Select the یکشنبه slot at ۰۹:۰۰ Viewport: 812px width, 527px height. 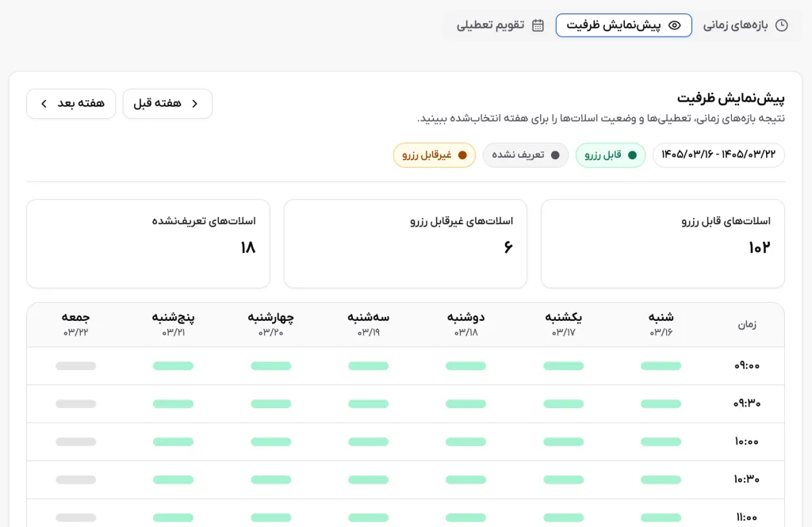point(564,366)
